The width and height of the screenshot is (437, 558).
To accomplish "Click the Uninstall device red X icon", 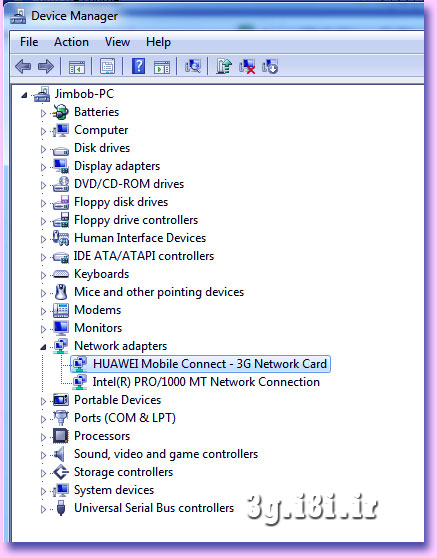I will coord(247,67).
